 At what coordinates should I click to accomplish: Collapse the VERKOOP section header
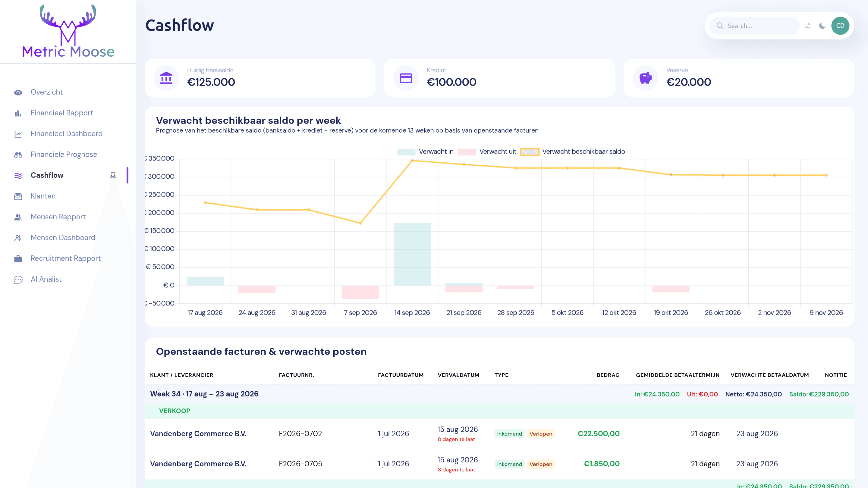pyautogui.click(x=499, y=411)
